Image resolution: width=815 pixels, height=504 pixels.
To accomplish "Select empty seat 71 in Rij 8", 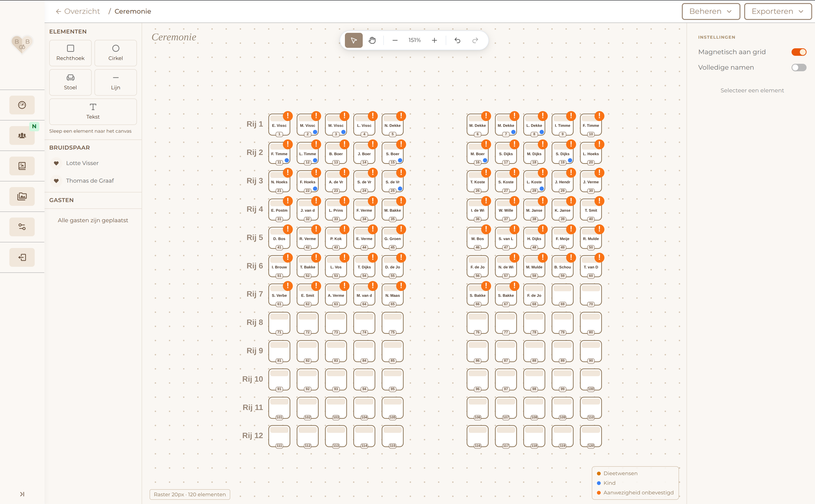I will tap(279, 323).
